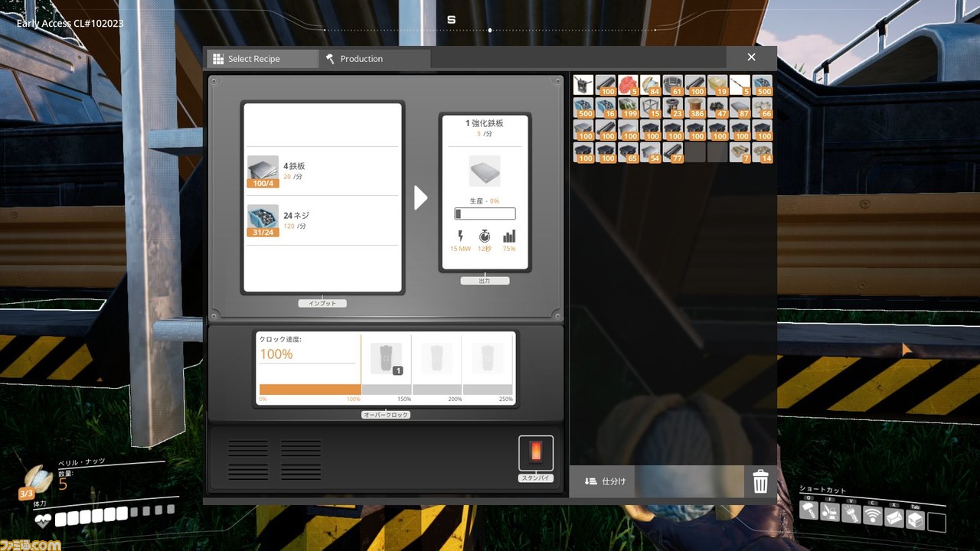This screenshot has height=551, width=980.
Task: Click the second empty power shard slot
Action: 436,358
